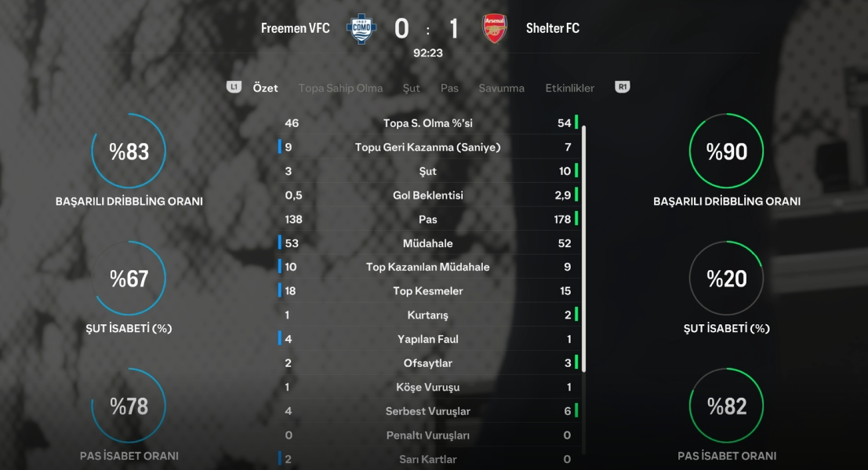868x470 pixels.
Task: Click the %83 dribbling success ring
Action: point(129,151)
